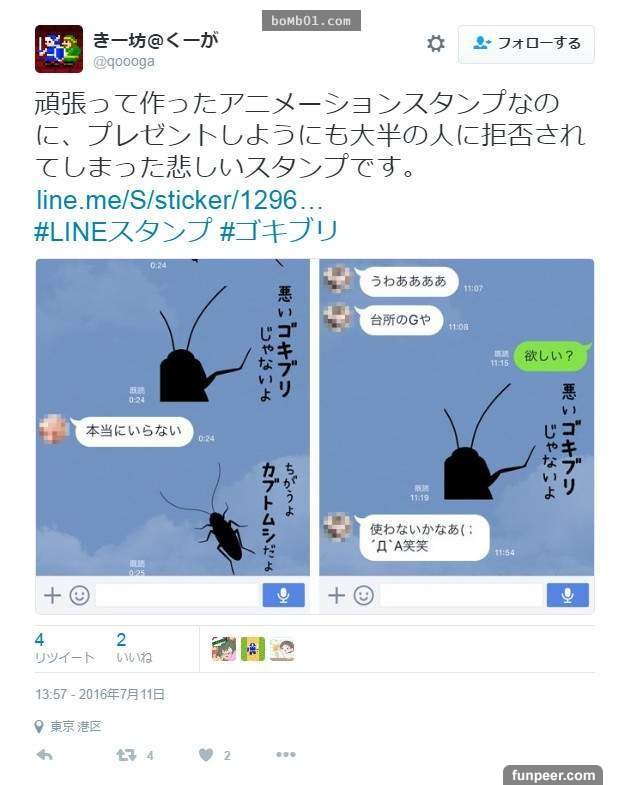This screenshot has width=623, height=785.
Task: Click the フォローする follow button
Action: click(526, 44)
